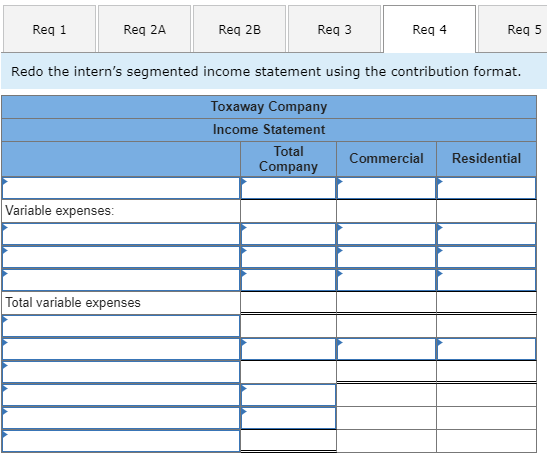This screenshot has height=460, width=547.
Task: Open label dropdown in third row below Total variable expenses
Action: coord(121,372)
